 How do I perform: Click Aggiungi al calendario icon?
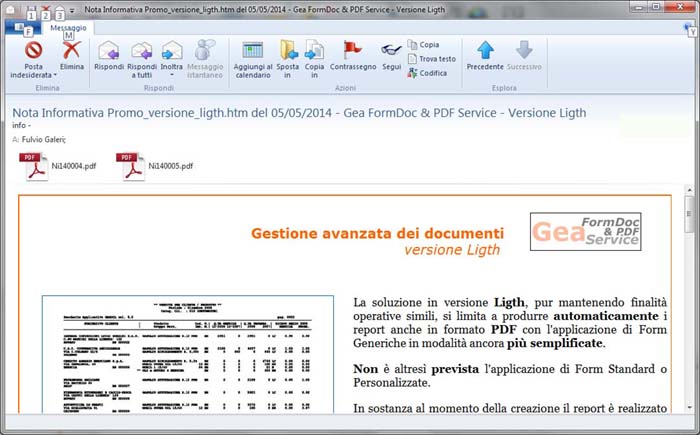click(253, 50)
